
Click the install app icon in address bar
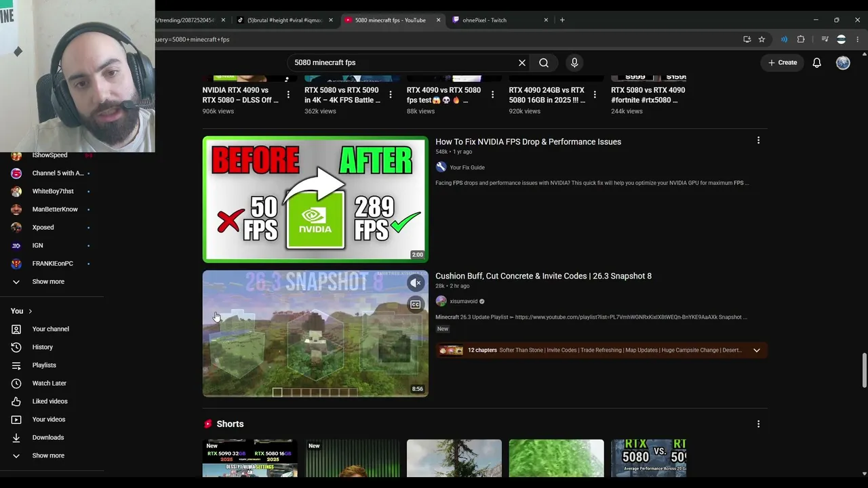[x=747, y=39]
